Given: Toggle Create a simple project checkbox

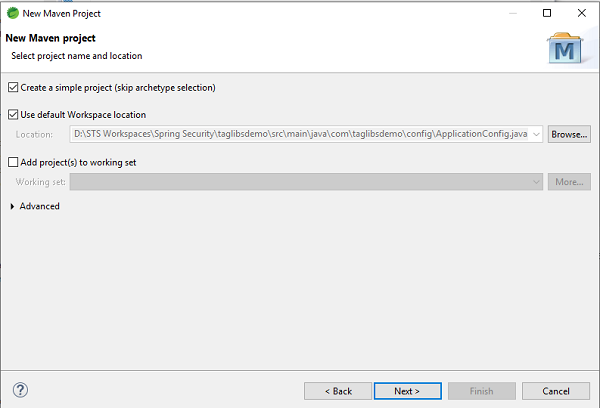Looking at the screenshot, I should tap(12, 87).
